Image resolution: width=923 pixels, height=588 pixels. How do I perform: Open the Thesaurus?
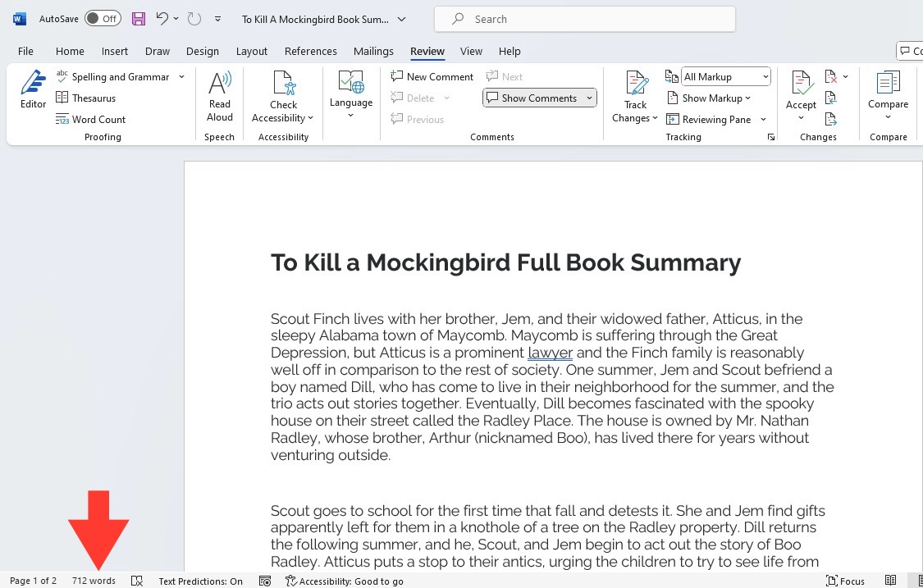86,98
